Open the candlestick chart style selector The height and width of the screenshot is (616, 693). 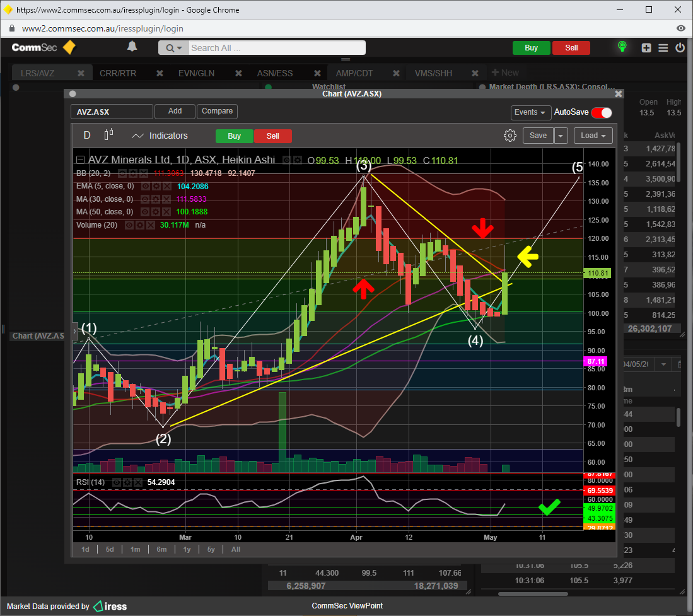click(x=108, y=135)
